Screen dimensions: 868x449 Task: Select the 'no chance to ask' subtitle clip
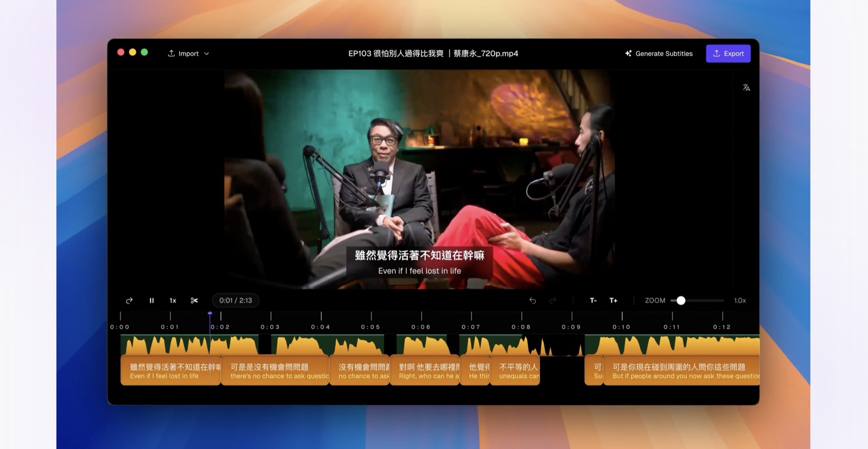point(360,371)
